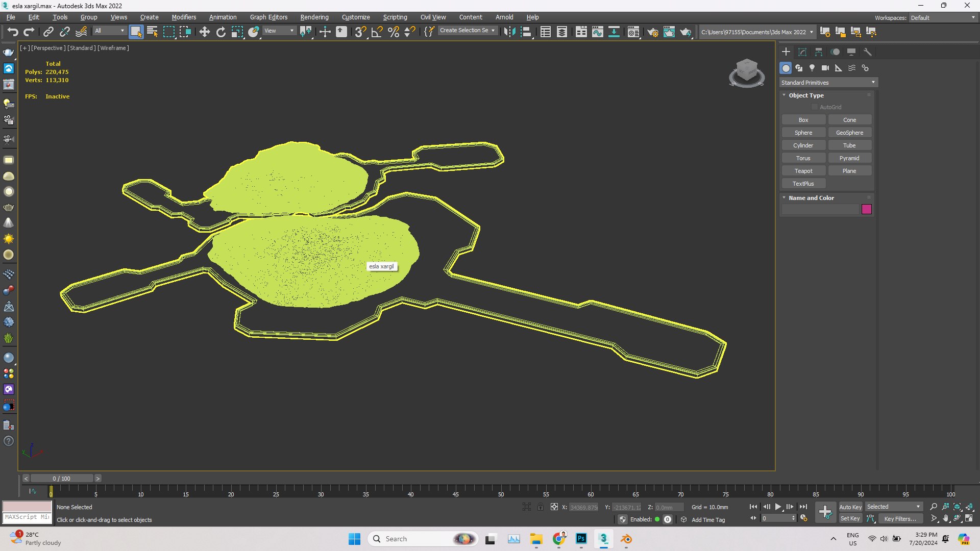Toggle the 3D Snaps button
The image size is (980, 551).
360,32
